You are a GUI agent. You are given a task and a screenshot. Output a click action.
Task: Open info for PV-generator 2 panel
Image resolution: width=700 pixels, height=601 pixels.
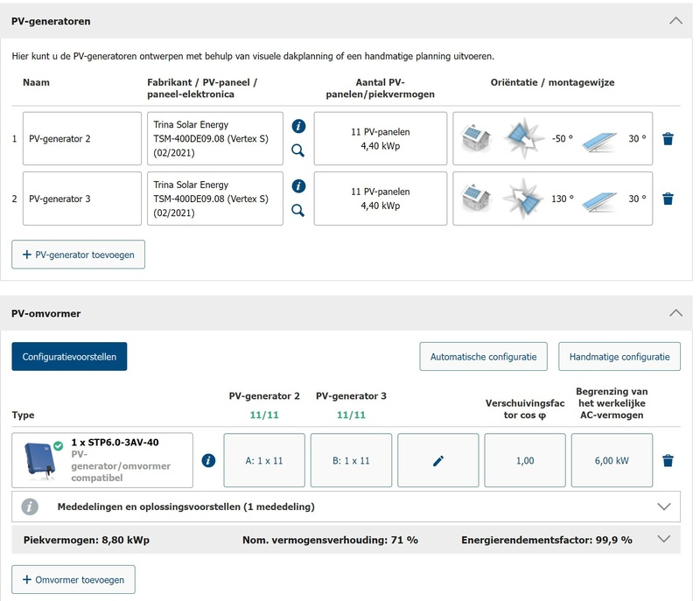coord(298,126)
